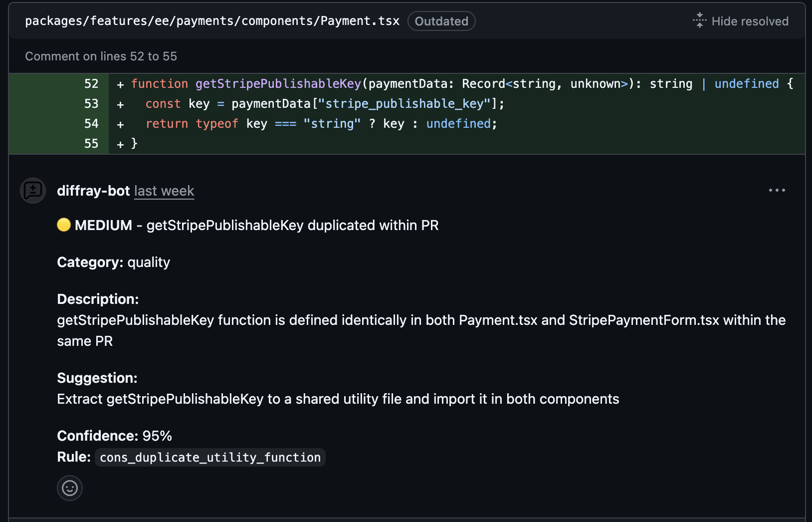Expand the cons_duplicate_utility_function rule details
This screenshot has width=812, height=522.
coord(209,457)
